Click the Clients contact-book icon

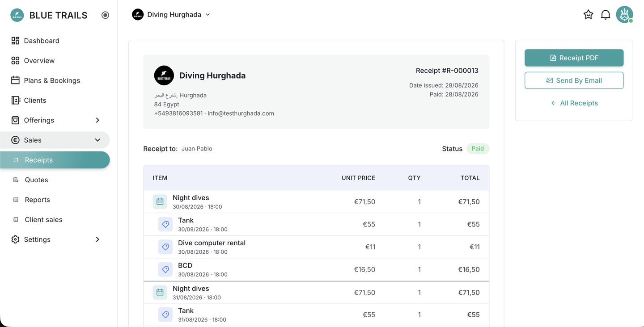[x=15, y=101]
